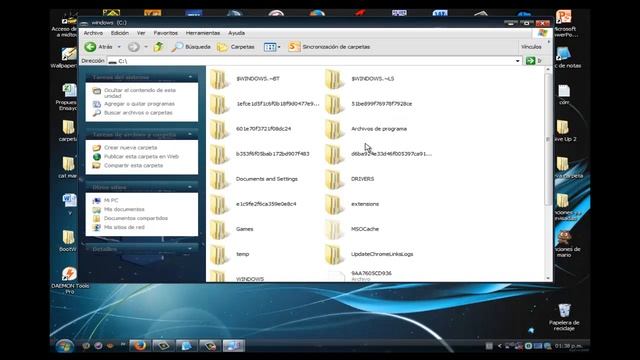Open the views mode dropdown

(x=272, y=47)
